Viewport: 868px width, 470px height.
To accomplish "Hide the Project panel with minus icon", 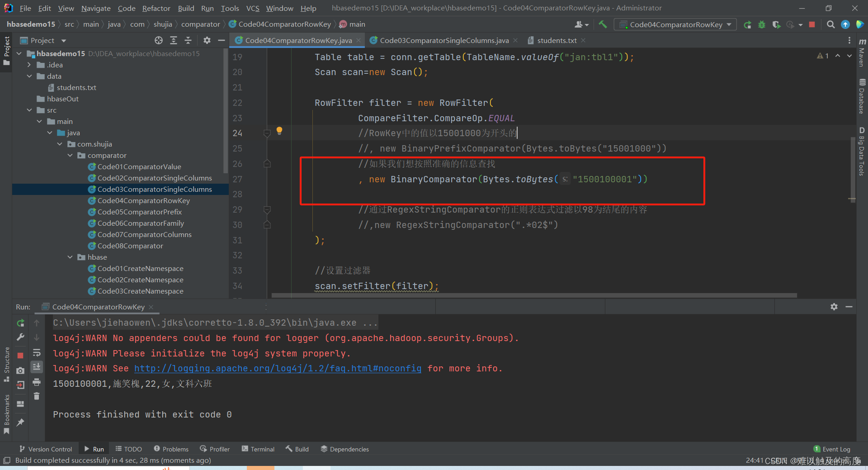I will click(222, 40).
